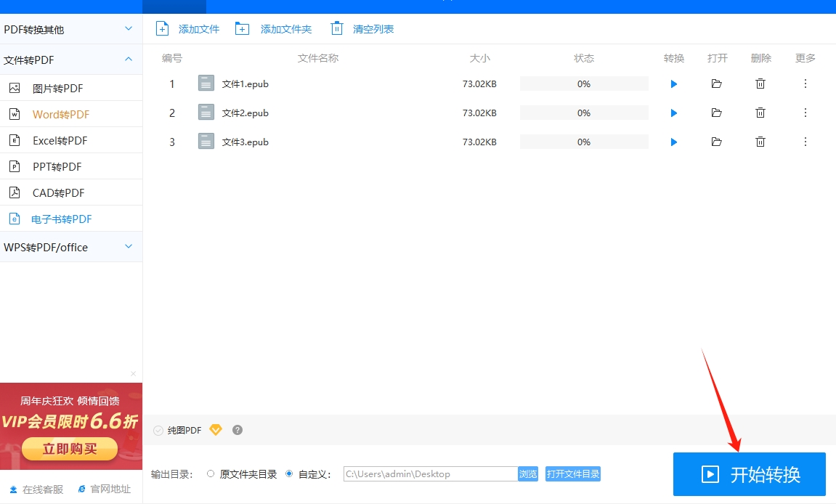Select 电子书转PDF in the sidebar

tap(71, 219)
